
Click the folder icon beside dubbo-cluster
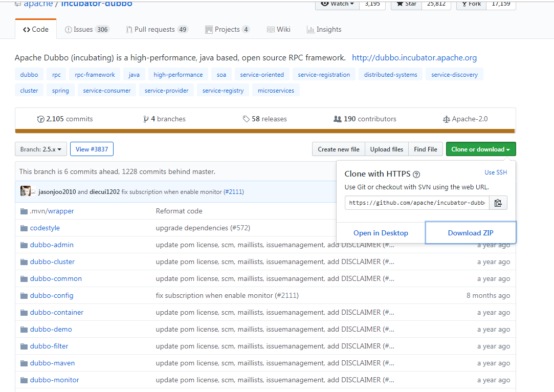coord(24,262)
